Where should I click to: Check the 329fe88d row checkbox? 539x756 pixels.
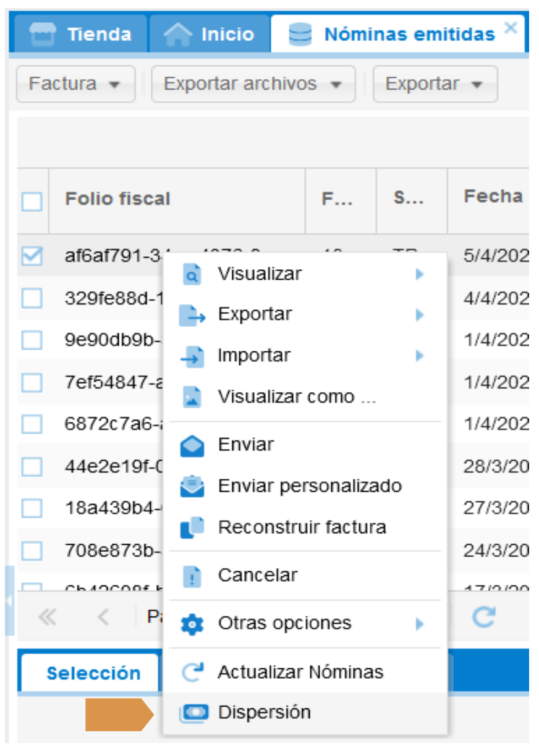32,298
